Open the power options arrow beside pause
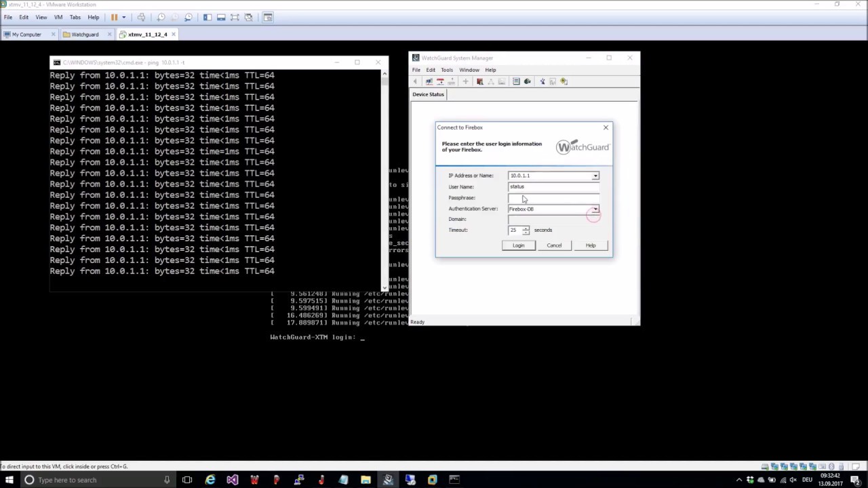868x488 pixels. pyautogui.click(x=123, y=17)
